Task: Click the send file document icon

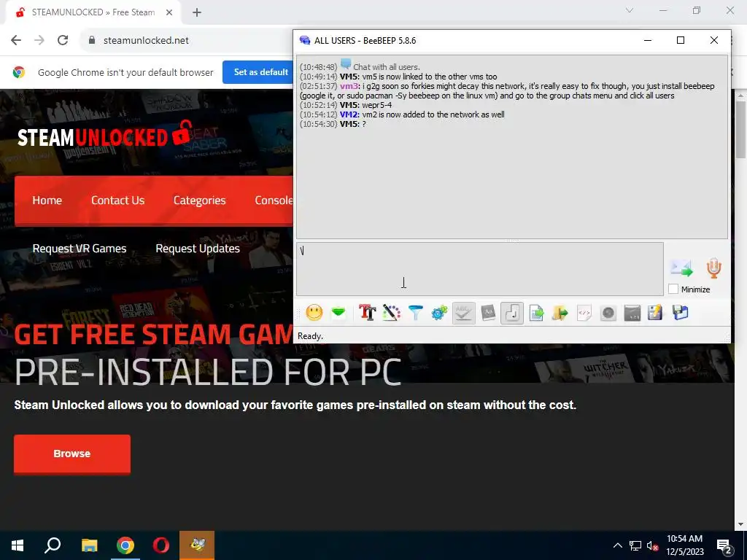Action: 536,313
